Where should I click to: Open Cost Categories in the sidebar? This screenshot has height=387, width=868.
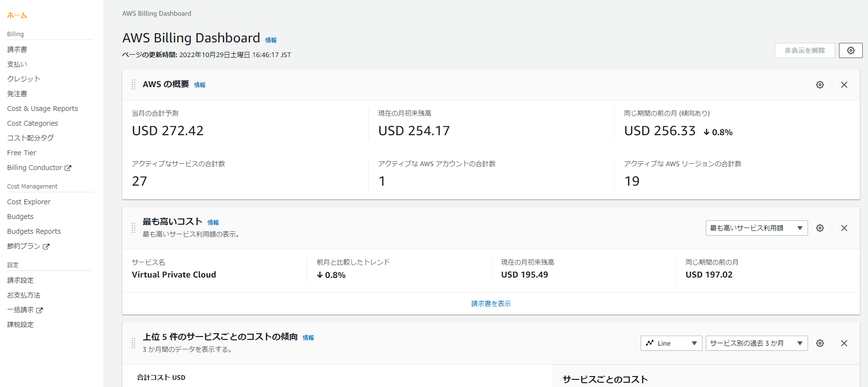pos(32,123)
